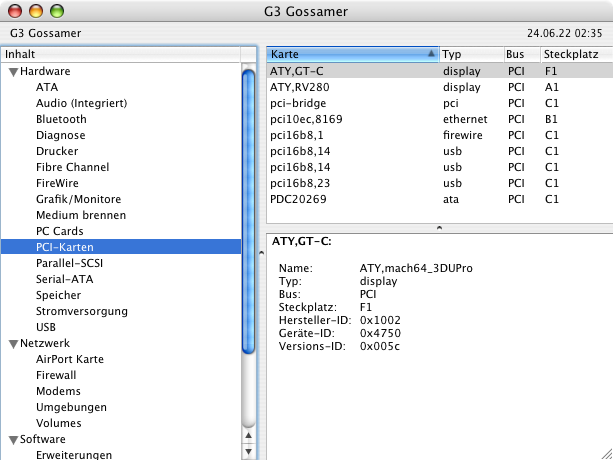Click the blue sidebar scrollbar thumb
This screenshot has height=460, width=613.
[248, 211]
